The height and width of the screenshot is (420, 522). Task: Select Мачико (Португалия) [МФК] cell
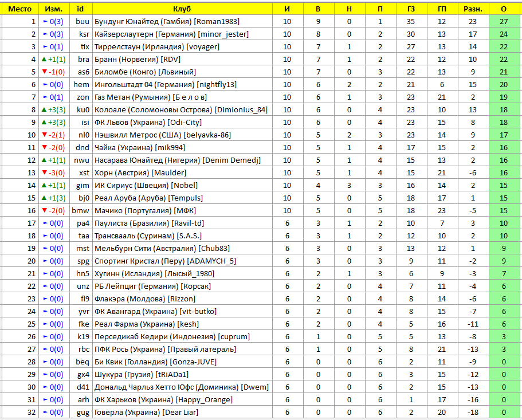(182, 211)
